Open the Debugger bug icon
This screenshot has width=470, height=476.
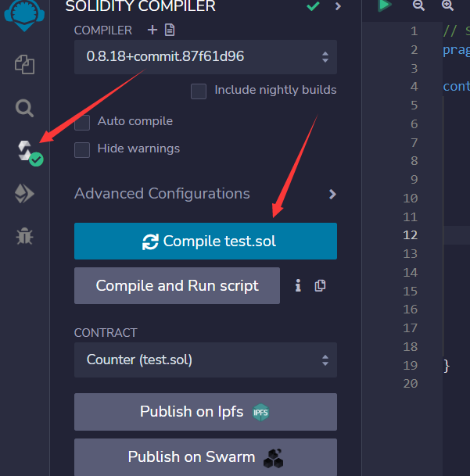[24, 236]
